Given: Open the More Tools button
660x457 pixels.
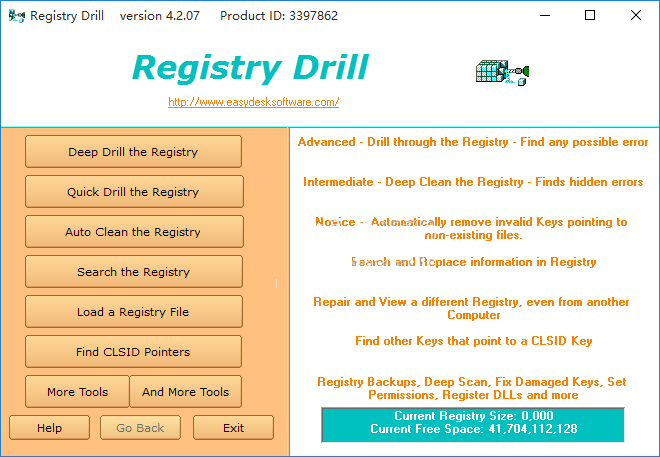Looking at the screenshot, I should (x=77, y=391).
